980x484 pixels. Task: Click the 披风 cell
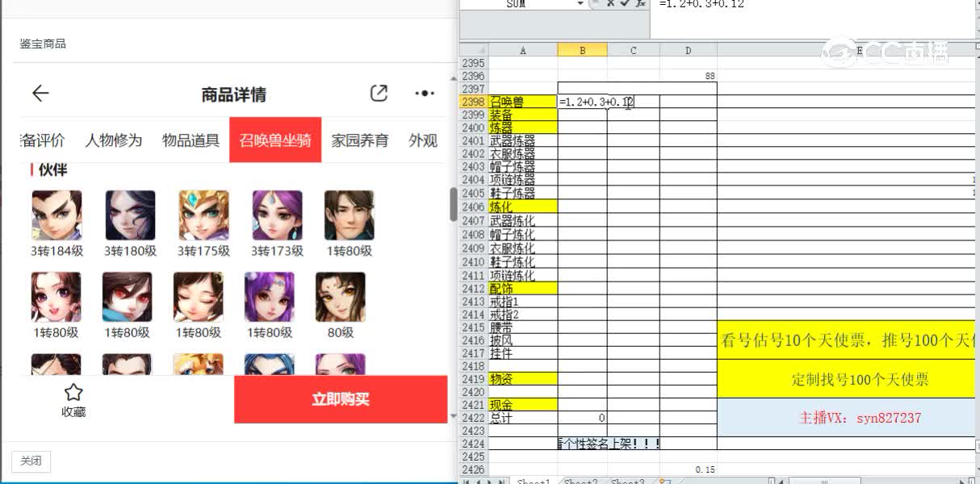pos(523,340)
